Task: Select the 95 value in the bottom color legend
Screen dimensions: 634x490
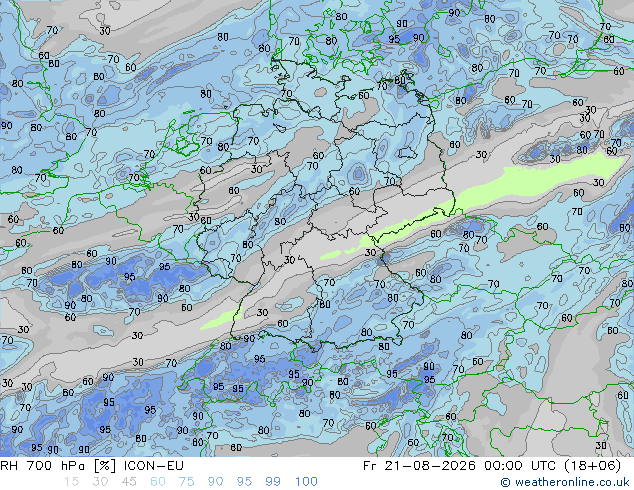Action: (x=244, y=482)
